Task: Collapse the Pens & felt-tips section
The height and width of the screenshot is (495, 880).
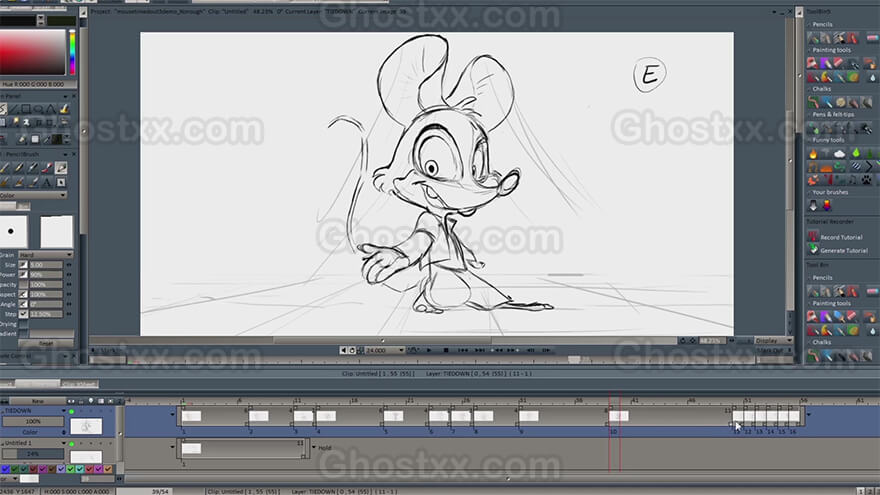Action: [x=810, y=114]
